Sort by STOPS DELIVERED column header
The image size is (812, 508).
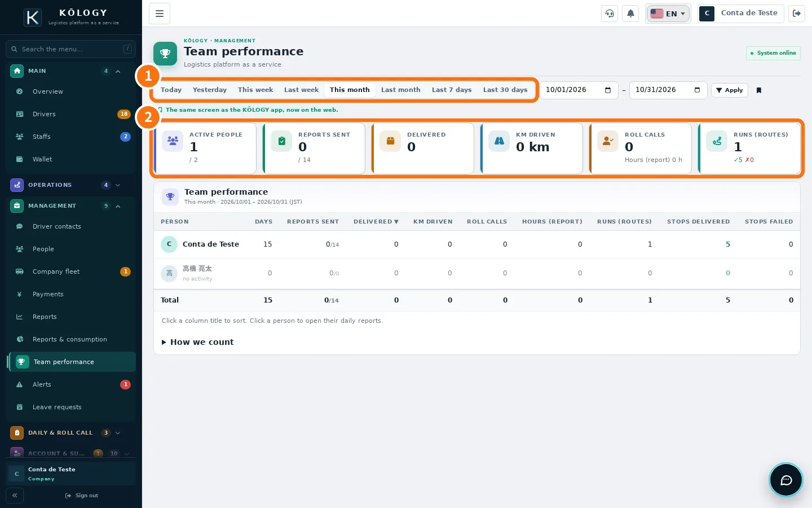[x=698, y=222]
